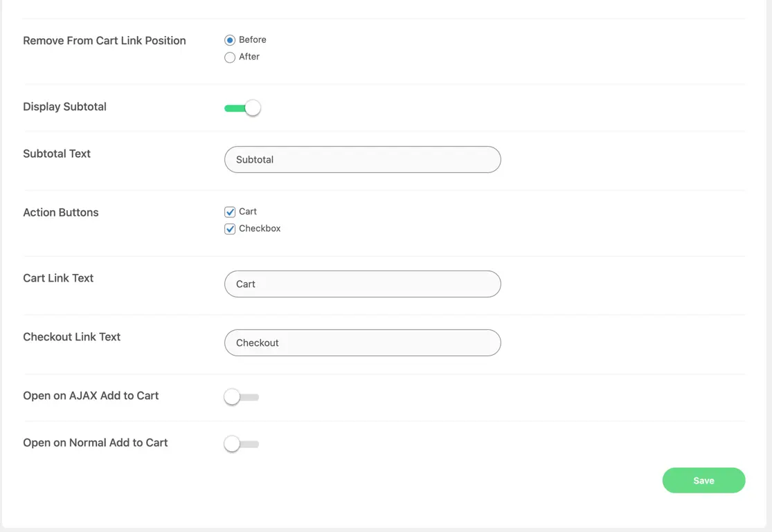The width and height of the screenshot is (772, 532).
Task: Enable Open on Normal Add to Cart
Action: pos(242,444)
